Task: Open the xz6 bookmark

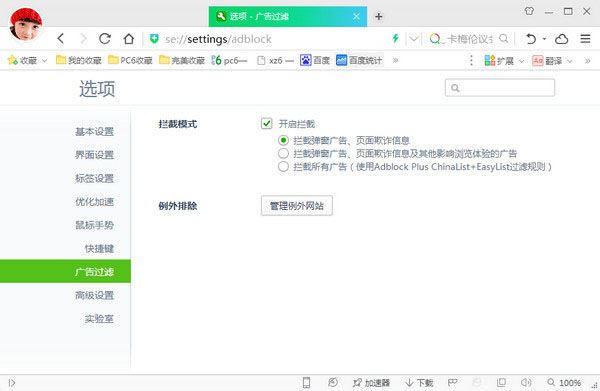Action: click(x=275, y=60)
